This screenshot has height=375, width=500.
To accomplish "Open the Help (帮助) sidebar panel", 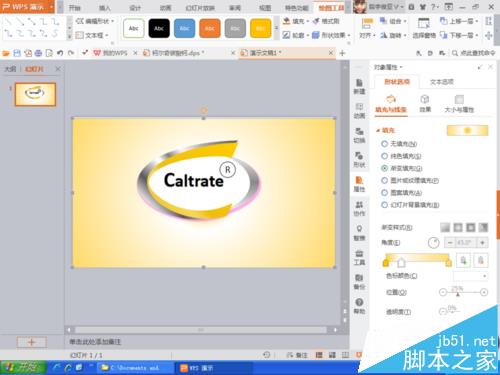I will point(359,306).
